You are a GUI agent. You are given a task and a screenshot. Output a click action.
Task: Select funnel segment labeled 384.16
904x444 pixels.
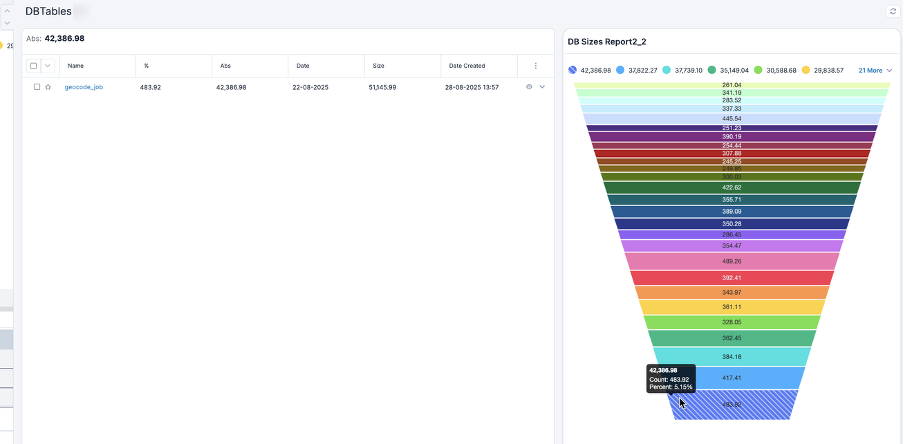(732, 356)
